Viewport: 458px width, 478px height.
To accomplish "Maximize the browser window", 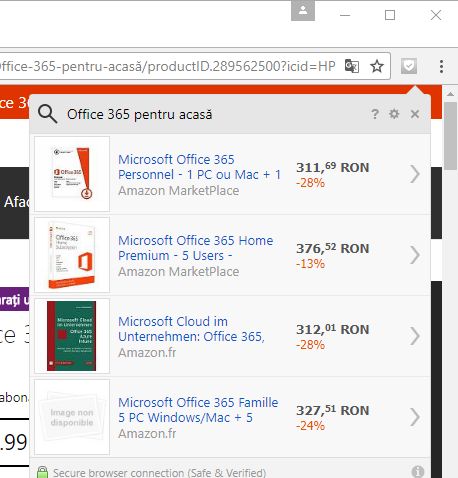I will [x=390, y=15].
